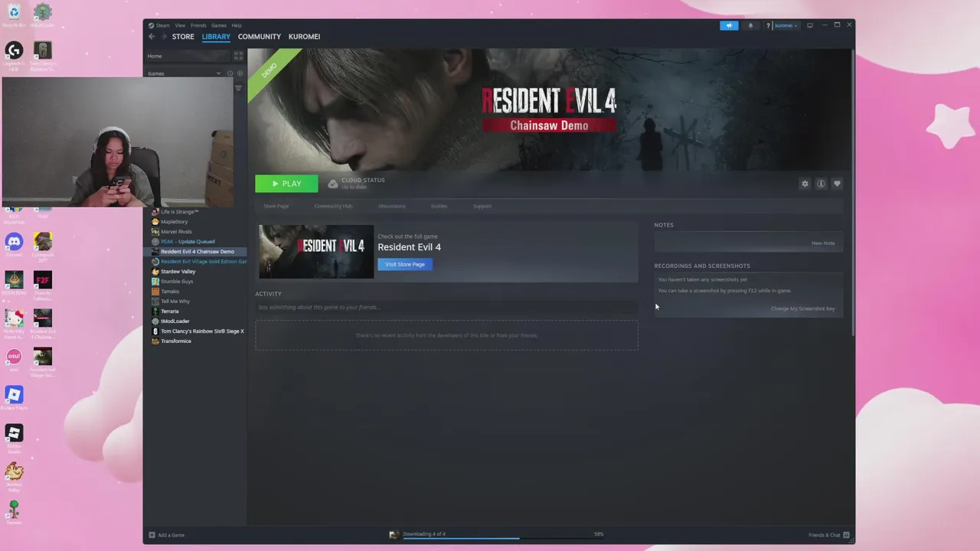Screen dimensions: 980x551
Task: Switch to Big Picture mode icon
Action: click(810, 25)
